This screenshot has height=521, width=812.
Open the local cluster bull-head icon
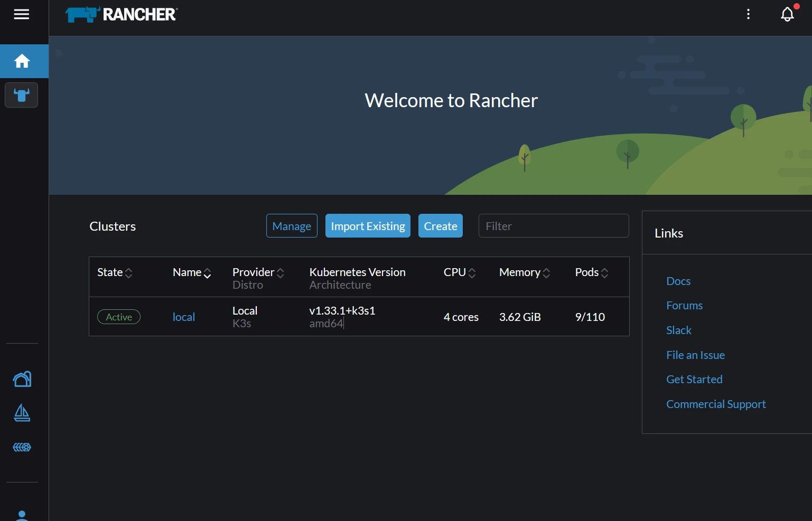pyautogui.click(x=22, y=95)
